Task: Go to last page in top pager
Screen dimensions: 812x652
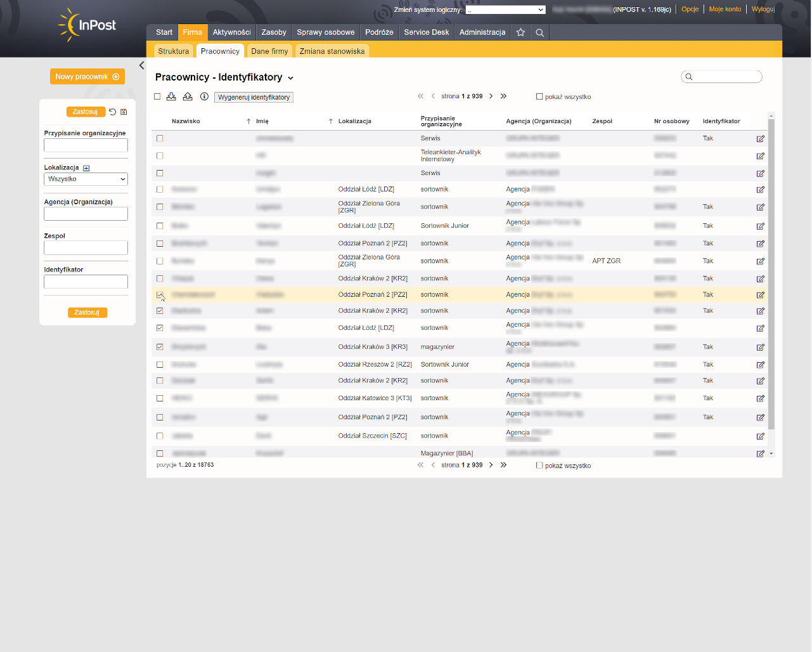Action: click(x=503, y=96)
